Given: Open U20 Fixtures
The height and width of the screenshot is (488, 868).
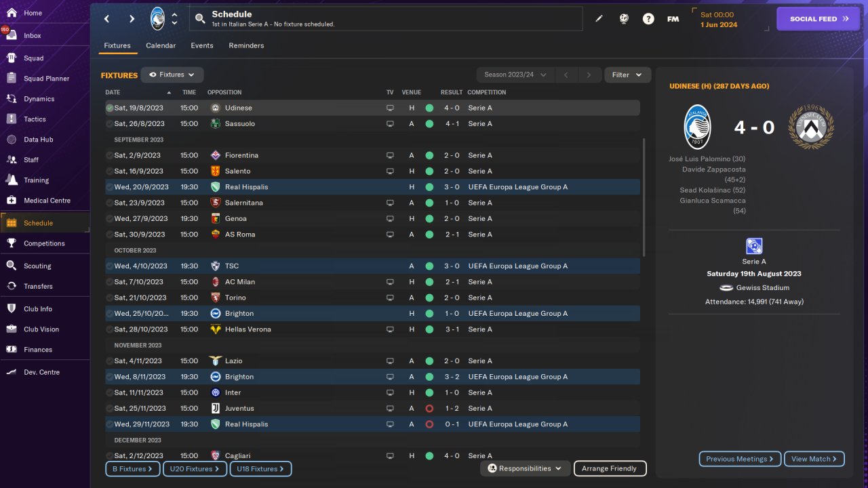Looking at the screenshot, I should pos(195,468).
